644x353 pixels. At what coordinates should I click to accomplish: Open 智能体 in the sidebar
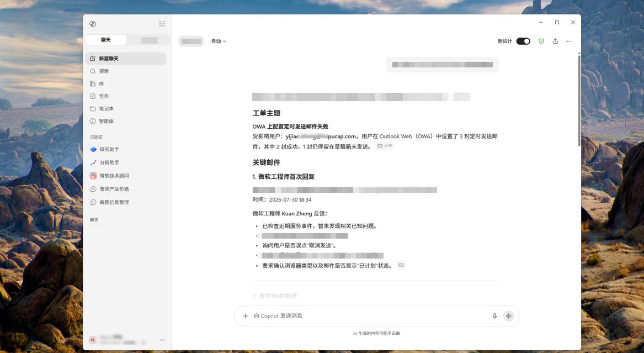click(126, 121)
